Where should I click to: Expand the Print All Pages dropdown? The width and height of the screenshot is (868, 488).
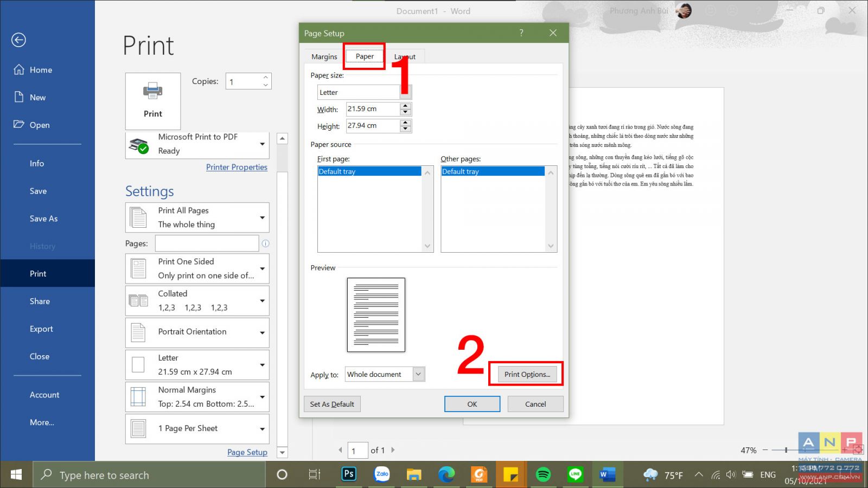262,217
